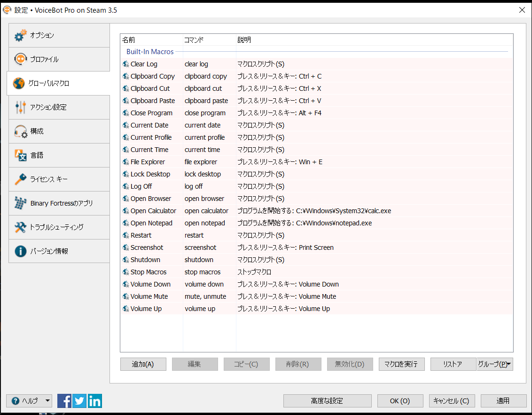Select the Clipboard Paste macro name
This screenshot has width=532, height=415.
pyautogui.click(x=153, y=101)
